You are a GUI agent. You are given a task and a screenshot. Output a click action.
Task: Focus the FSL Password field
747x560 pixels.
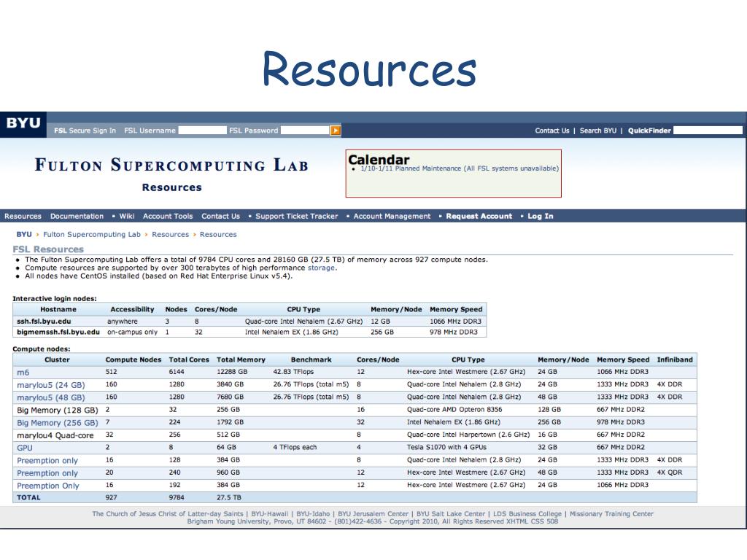[305, 131]
